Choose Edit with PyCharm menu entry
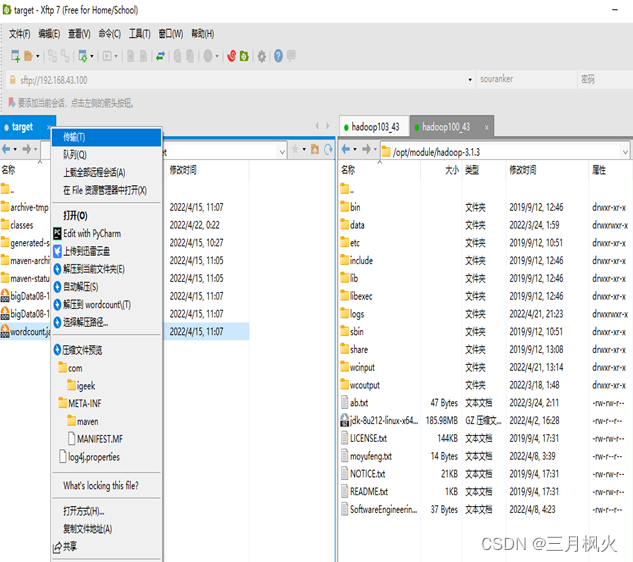 [107, 233]
